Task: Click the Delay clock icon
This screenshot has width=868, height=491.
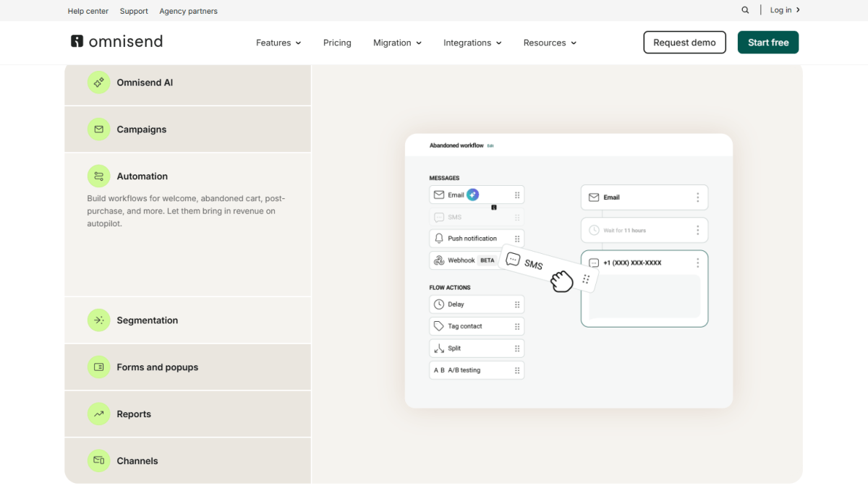Action: [438, 304]
